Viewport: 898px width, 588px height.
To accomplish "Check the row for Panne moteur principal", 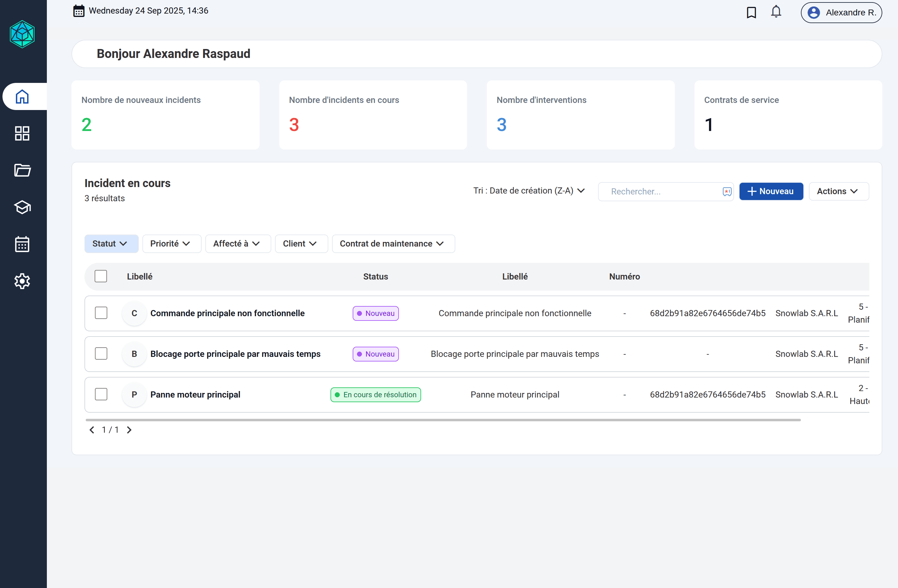I will 101,394.
